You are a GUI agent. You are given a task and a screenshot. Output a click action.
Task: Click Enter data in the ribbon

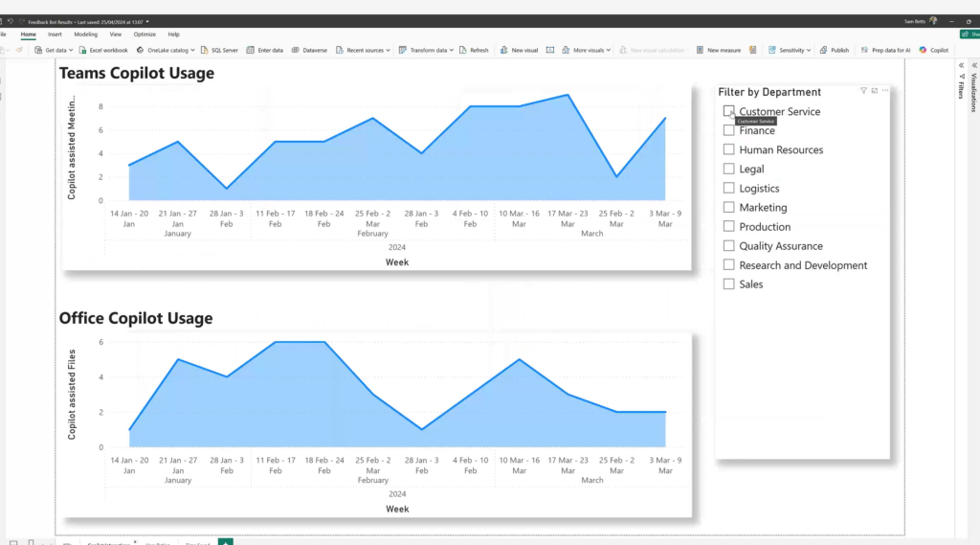tap(265, 50)
